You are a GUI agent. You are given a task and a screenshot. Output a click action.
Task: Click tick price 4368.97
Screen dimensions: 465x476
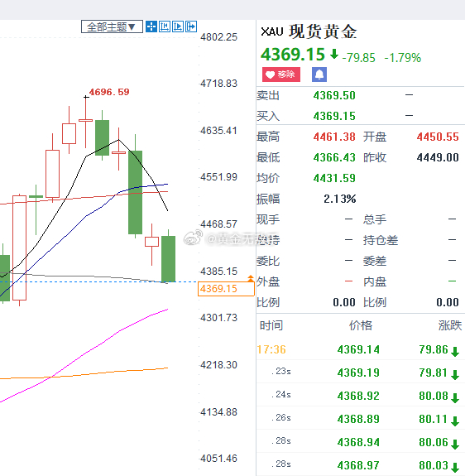358,465
